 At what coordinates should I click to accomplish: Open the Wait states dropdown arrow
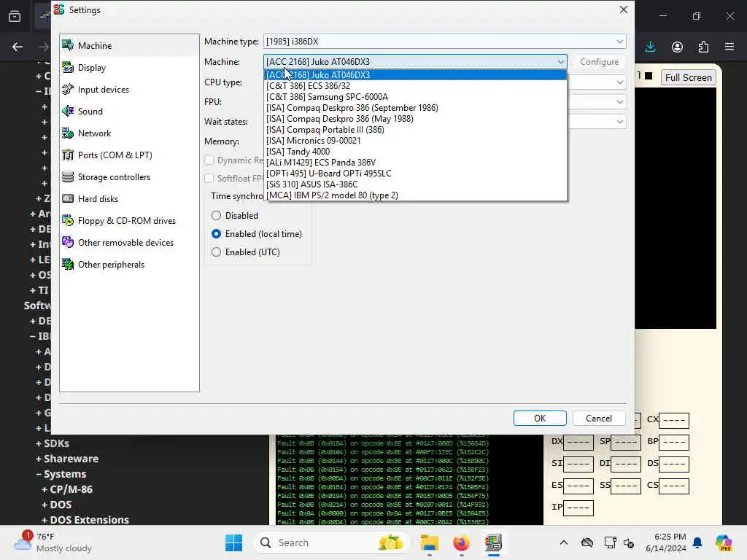point(620,122)
